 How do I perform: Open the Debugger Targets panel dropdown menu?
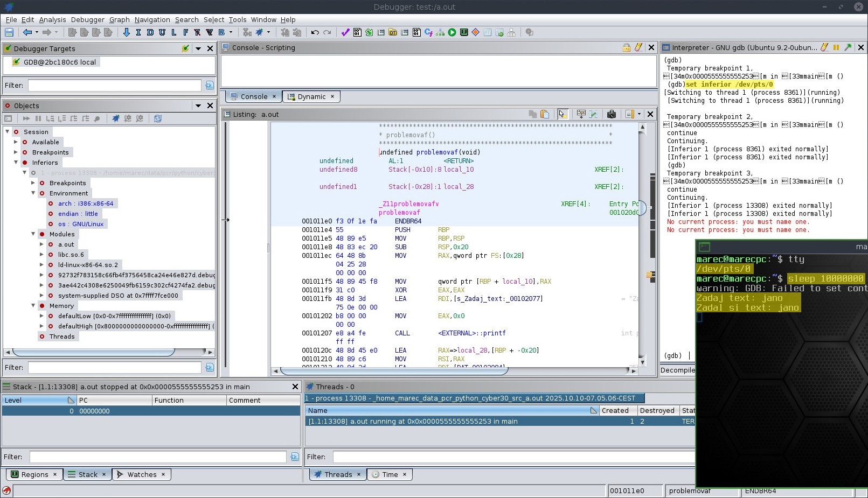tap(198, 48)
